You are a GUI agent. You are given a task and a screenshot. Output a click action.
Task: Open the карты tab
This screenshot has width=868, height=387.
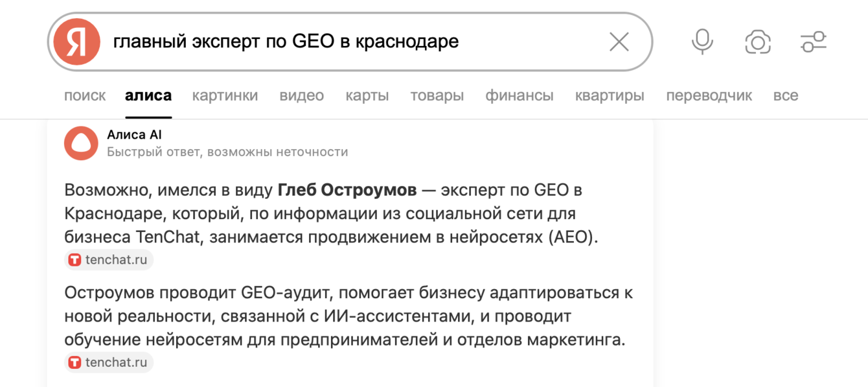point(367,96)
